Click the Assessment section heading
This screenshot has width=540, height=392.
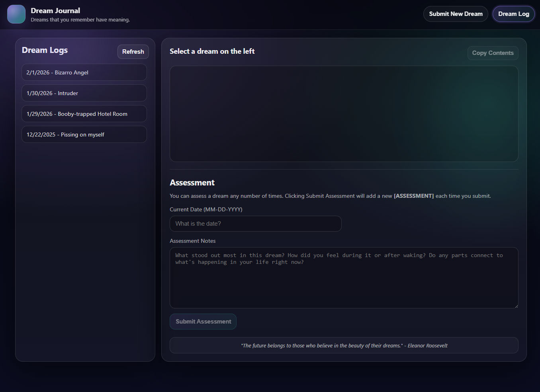point(192,183)
